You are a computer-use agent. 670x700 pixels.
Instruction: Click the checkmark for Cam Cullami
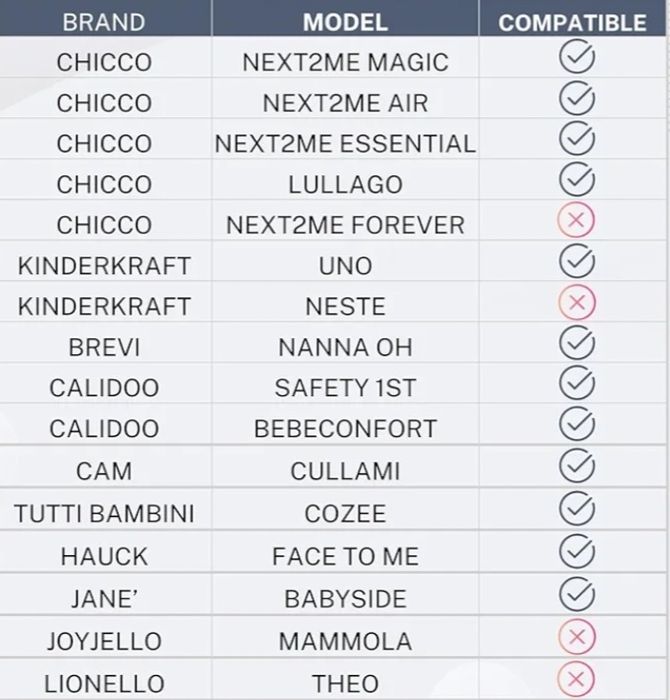click(576, 466)
